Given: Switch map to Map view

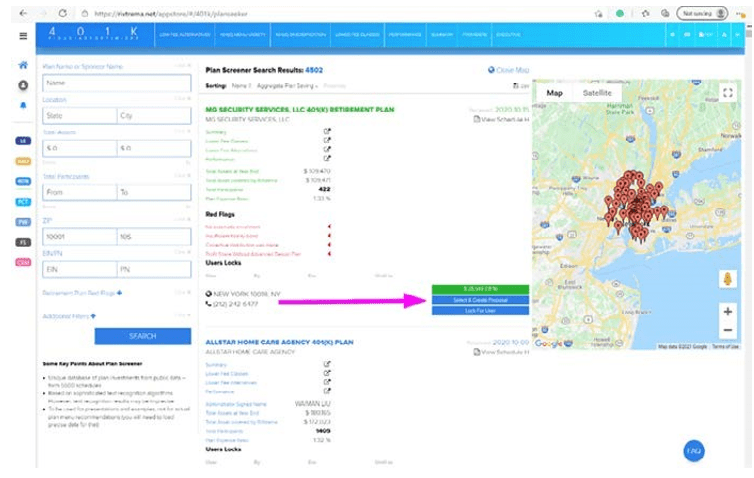Looking at the screenshot, I should coord(554,93).
